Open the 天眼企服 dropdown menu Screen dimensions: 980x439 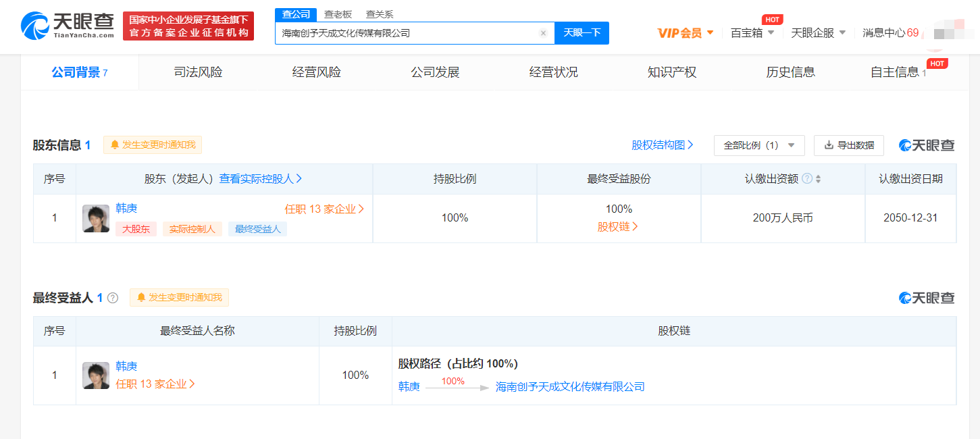[x=819, y=33]
